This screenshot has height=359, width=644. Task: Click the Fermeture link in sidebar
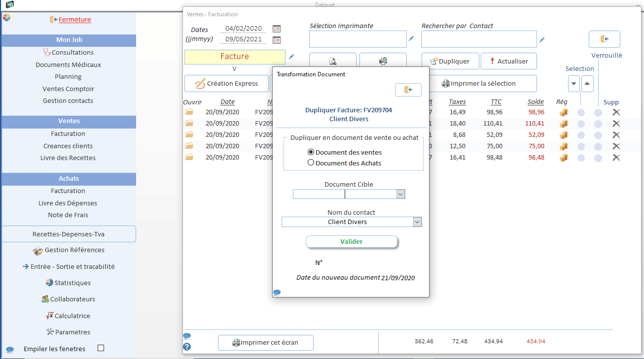tap(74, 20)
